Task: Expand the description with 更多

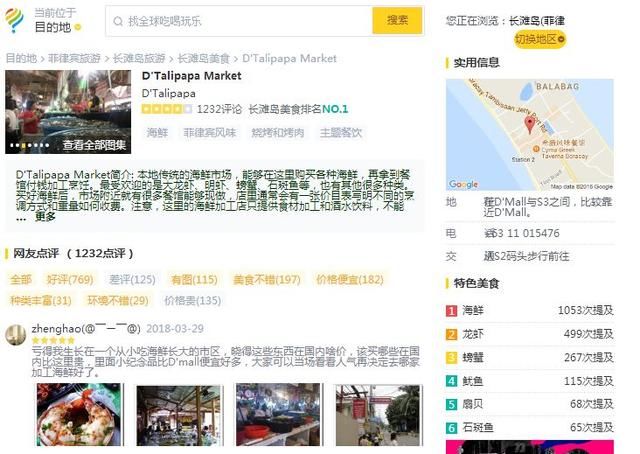Action: (x=45, y=216)
